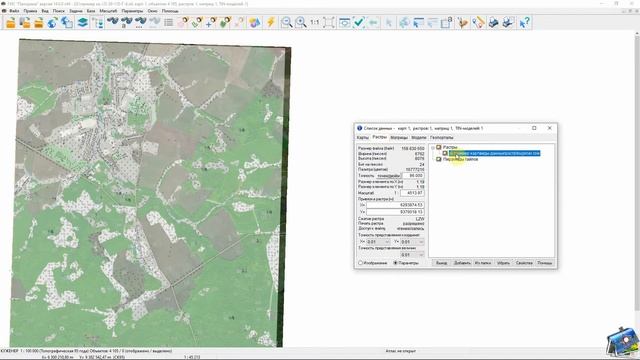Toggle the Растры root node icon
The image size is (640, 360).
point(439,147)
